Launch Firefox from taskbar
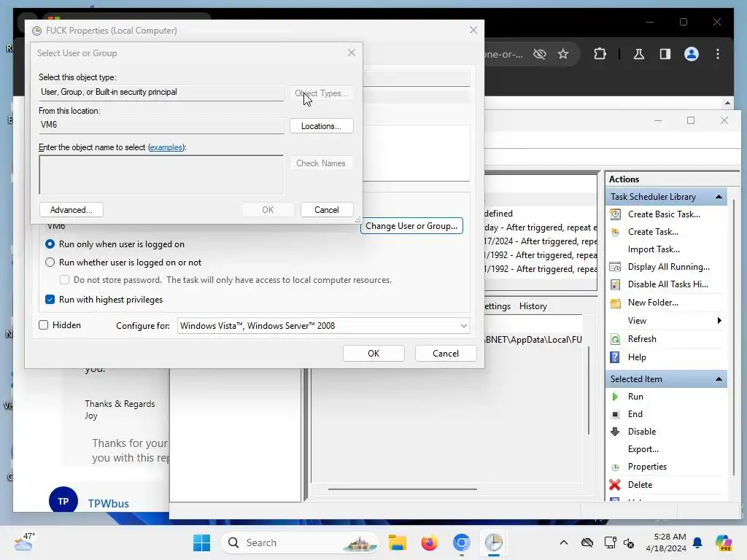This screenshot has width=747, height=560. (429, 542)
